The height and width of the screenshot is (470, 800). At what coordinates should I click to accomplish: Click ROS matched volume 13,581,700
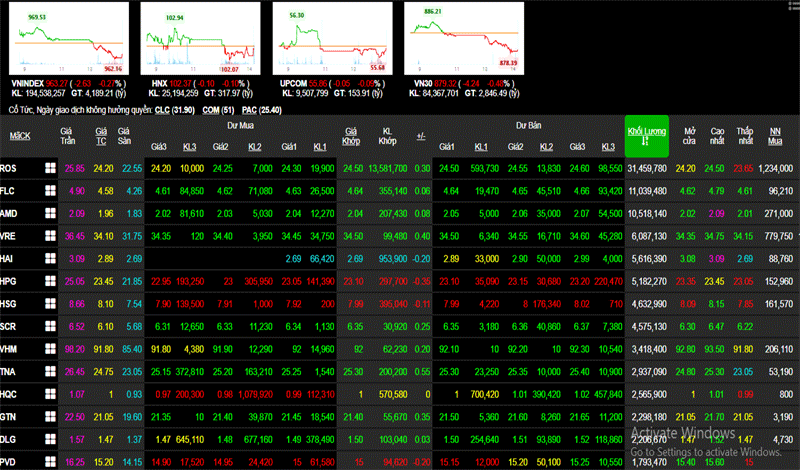click(388, 168)
